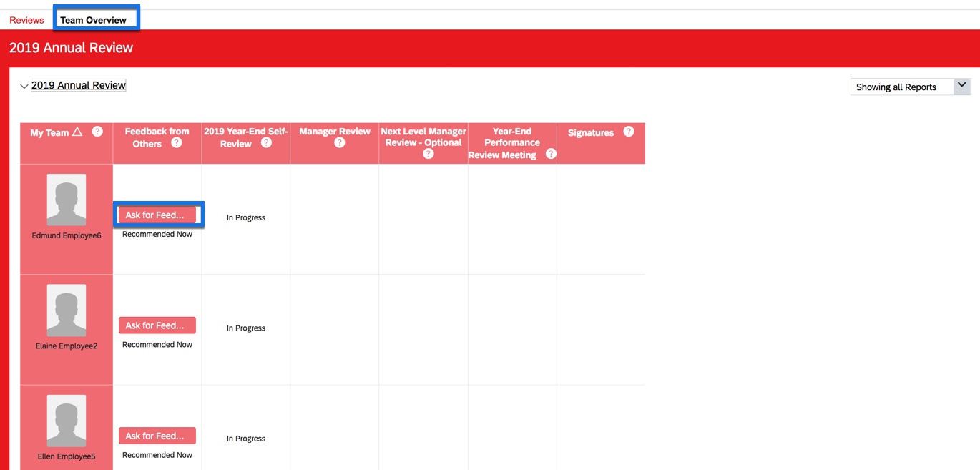Screen dimensions: 980x470
Task: Ask for Feedback for Elaine Employee2
Action: point(157,325)
